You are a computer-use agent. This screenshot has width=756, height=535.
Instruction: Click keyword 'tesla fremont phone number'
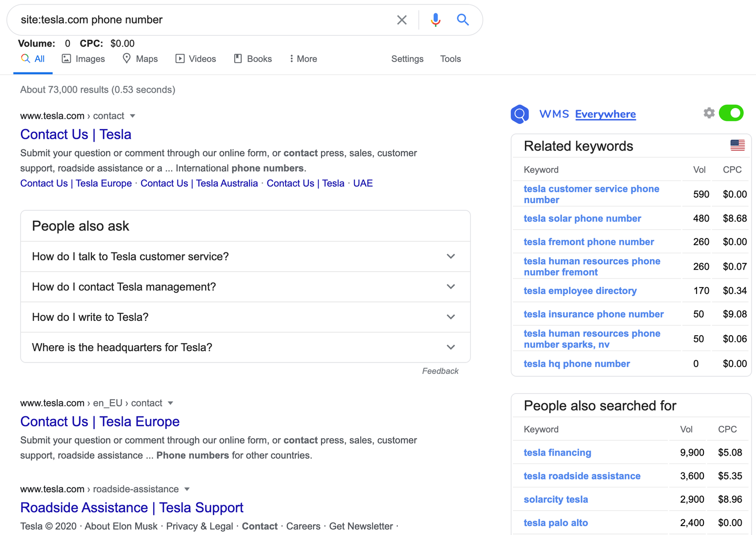[x=589, y=242]
